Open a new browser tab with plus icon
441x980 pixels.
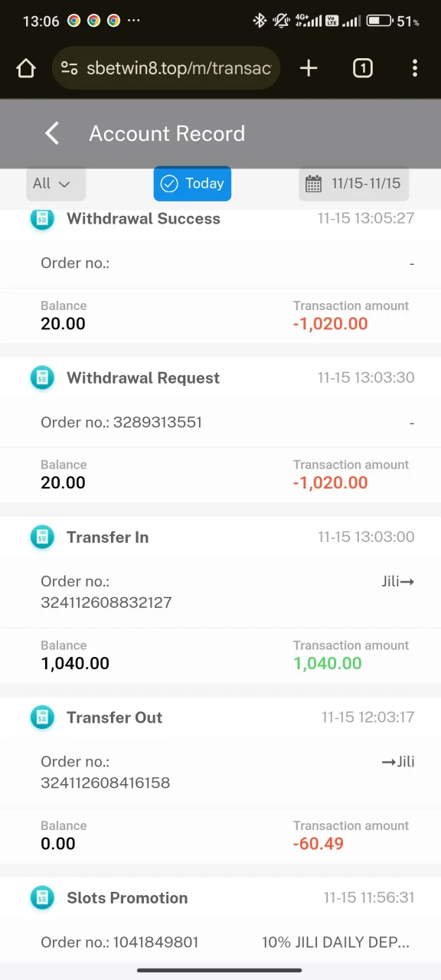tap(309, 68)
